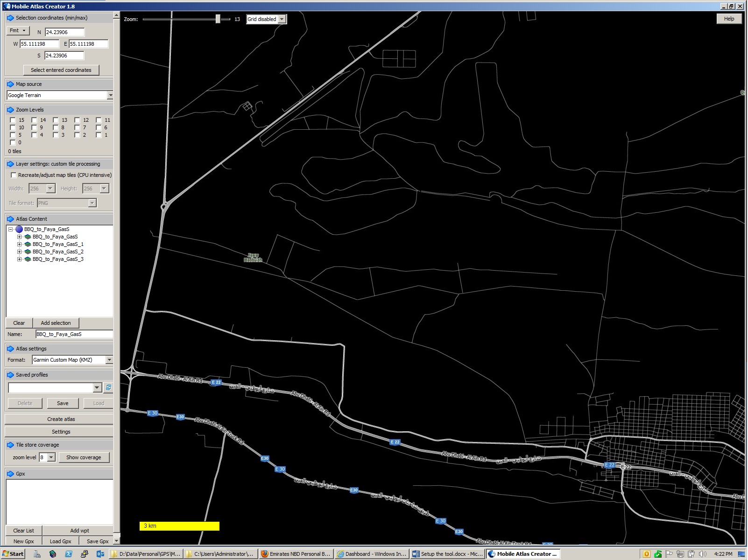Click the Atlas Content panel arrow icon

pyautogui.click(x=10, y=219)
